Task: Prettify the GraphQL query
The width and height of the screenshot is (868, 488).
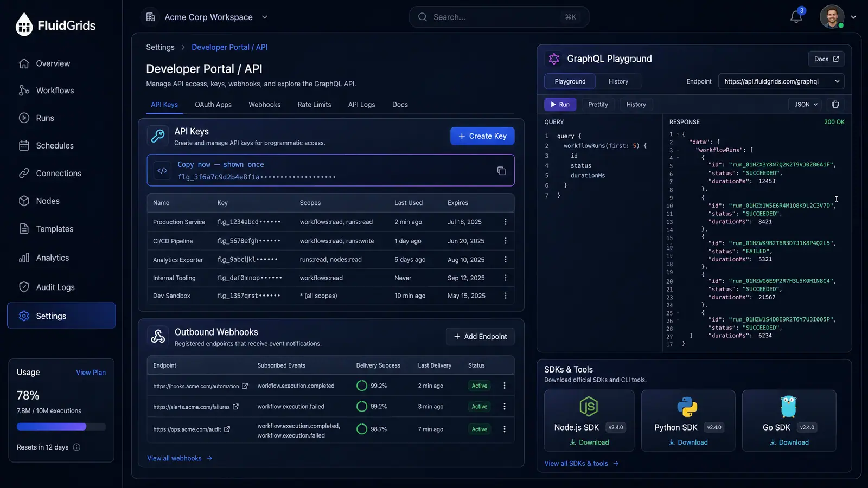Action: pos(598,105)
